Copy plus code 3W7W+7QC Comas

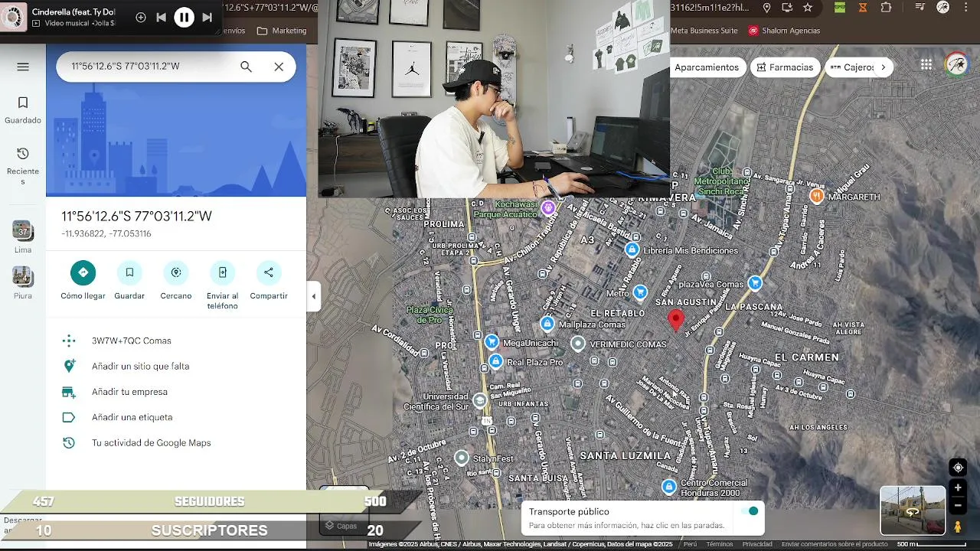click(x=176, y=341)
